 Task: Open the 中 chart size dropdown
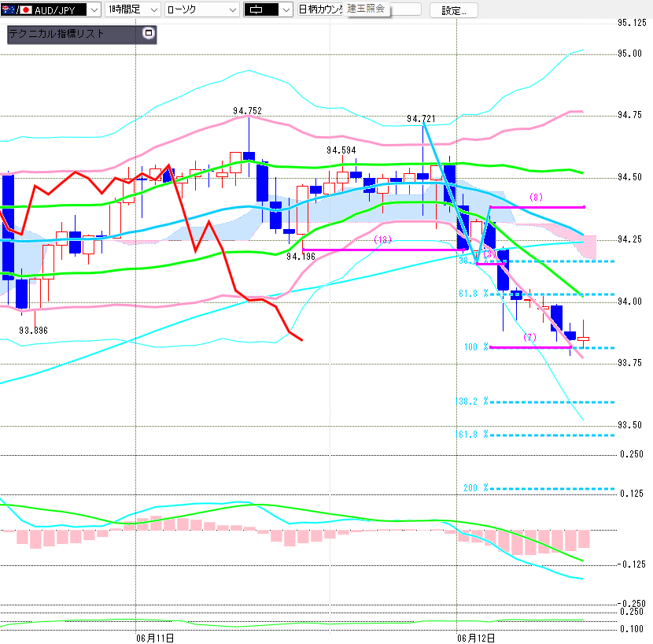point(267,9)
